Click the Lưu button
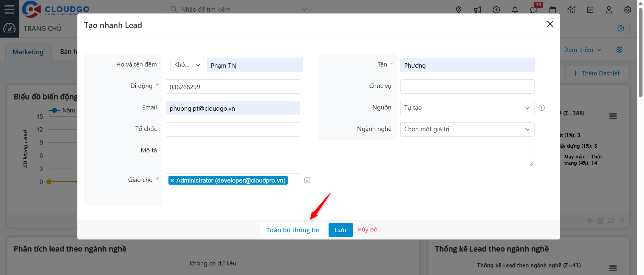The width and height of the screenshot is (644, 275). 340,230
